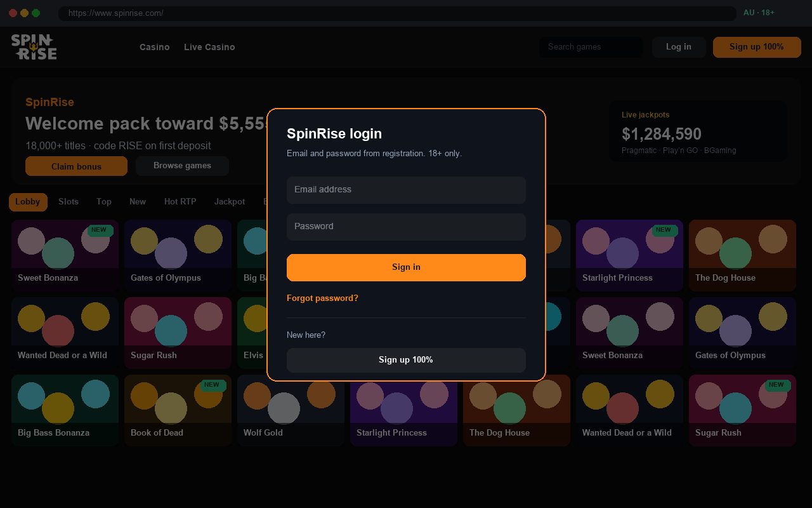Click Sign up 100% in the header
Viewport: 812px width, 508px height.
(757, 47)
